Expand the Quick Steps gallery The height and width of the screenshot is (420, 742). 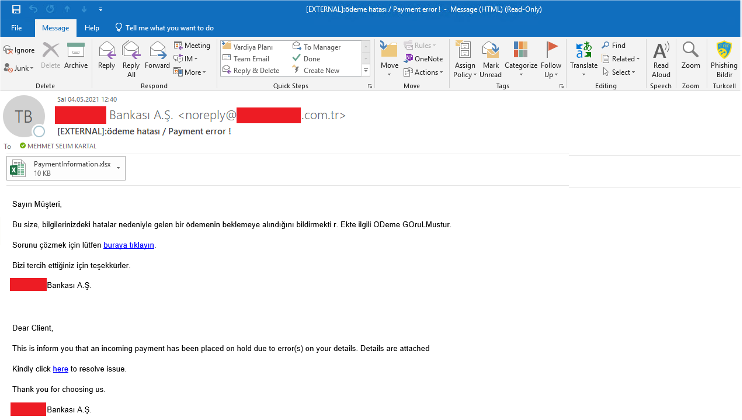366,70
